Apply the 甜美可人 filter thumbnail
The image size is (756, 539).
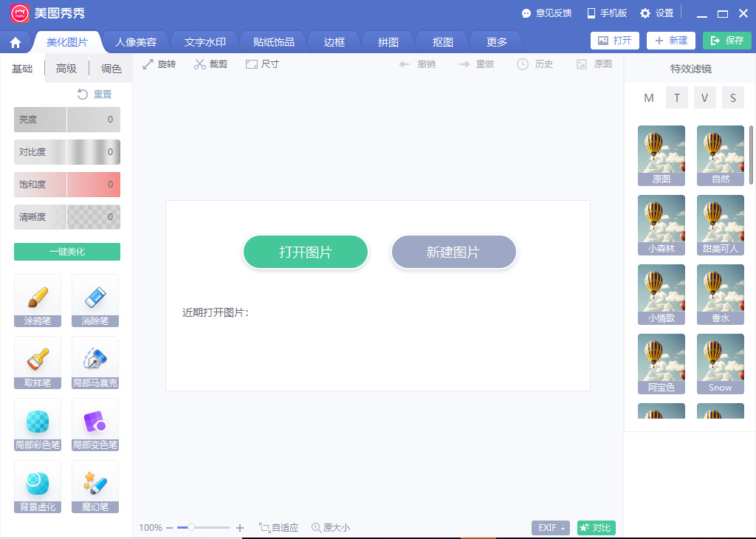point(721,225)
